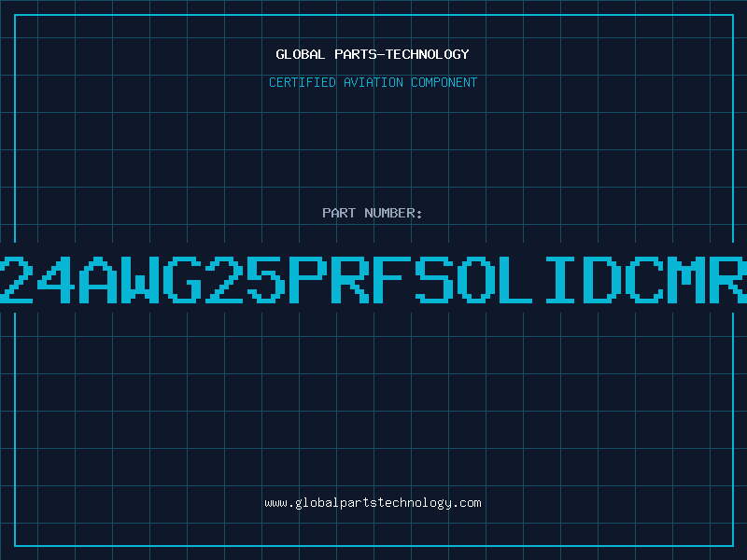Click the SOLID segment of the part number
The height and width of the screenshot is (560, 747).
(507, 279)
